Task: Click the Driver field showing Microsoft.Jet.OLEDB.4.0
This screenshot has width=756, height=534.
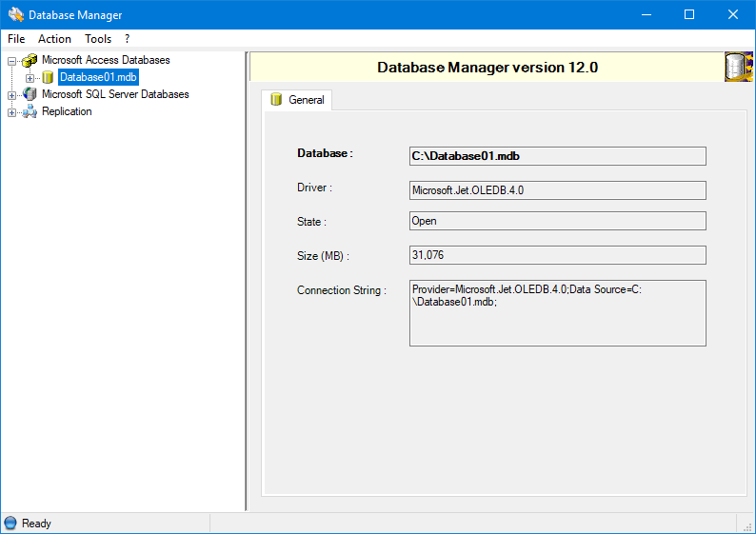Action: [x=557, y=190]
